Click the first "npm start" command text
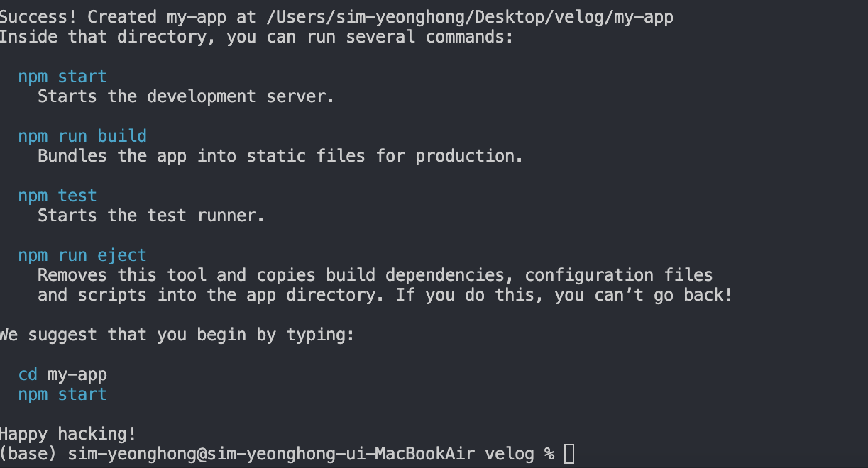Viewport: 868px width, 468px height. 62,77
